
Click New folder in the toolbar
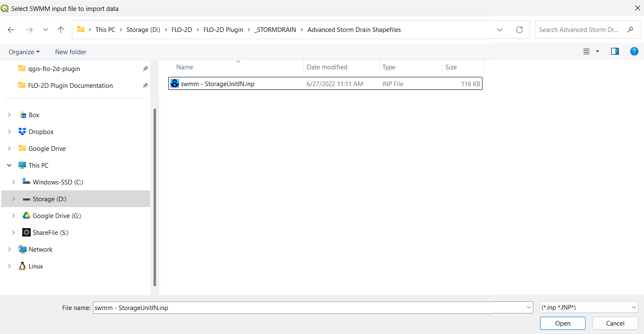point(71,52)
